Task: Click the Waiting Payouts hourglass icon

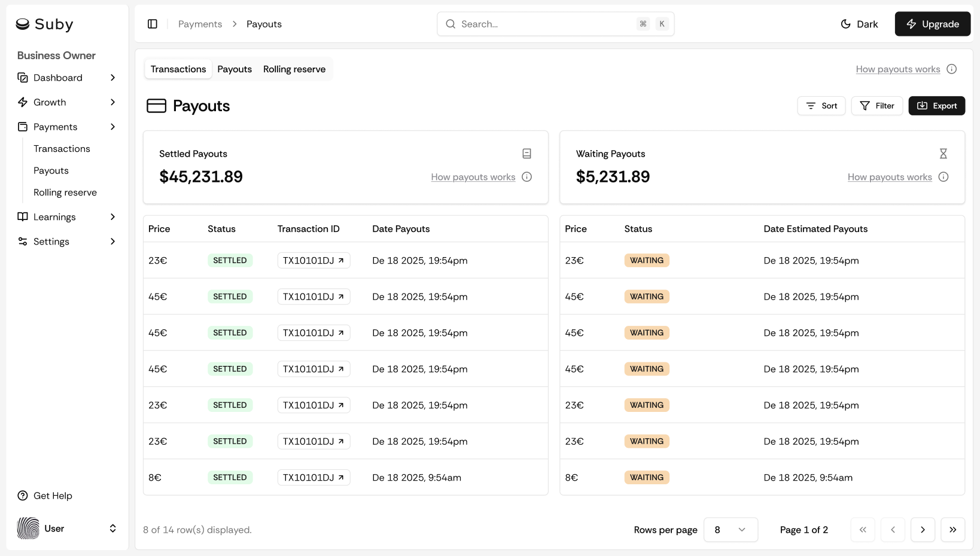Action: click(943, 154)
